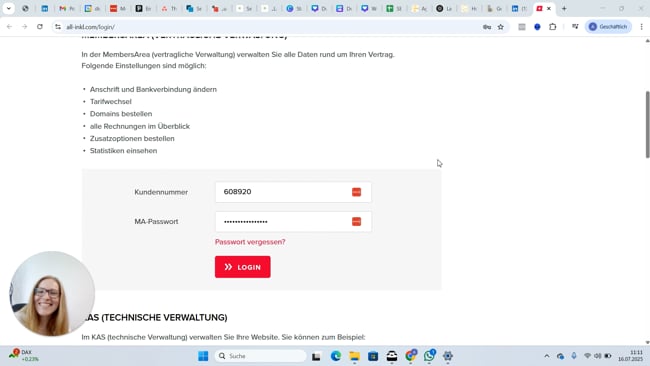
Task: Click password manager icon in Kundennummer field
Action: click(357, 192)
